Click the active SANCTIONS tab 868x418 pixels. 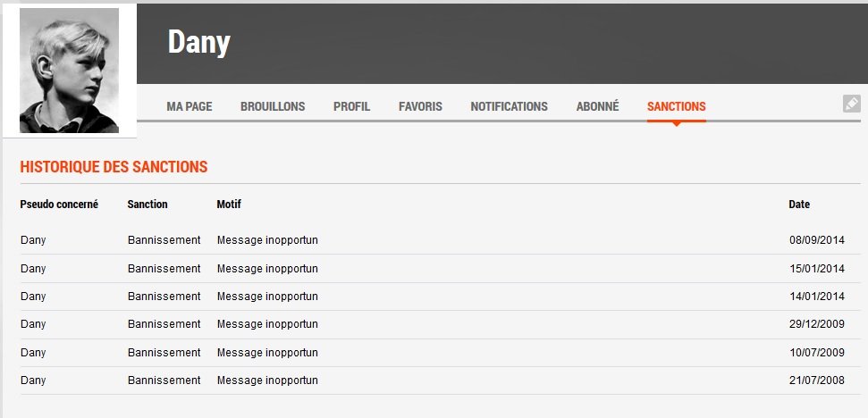click(x=676, y=106)
